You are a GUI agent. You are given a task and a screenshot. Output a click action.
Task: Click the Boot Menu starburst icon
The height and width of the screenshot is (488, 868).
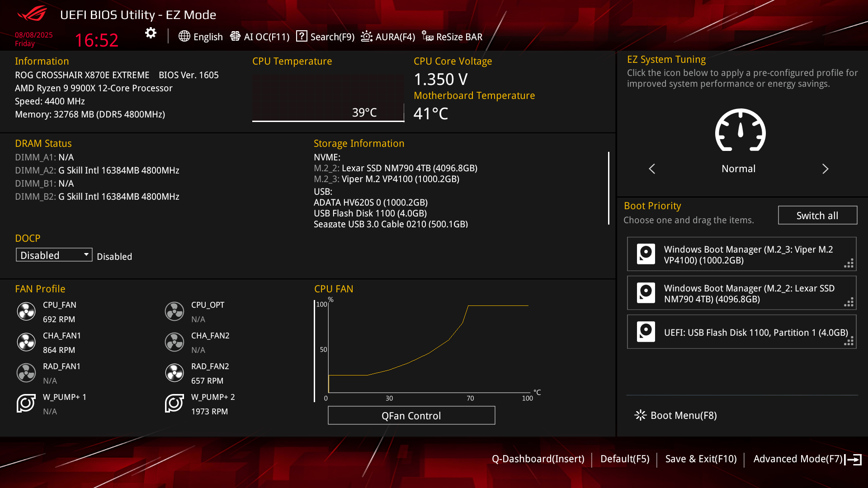pos(640,415)
